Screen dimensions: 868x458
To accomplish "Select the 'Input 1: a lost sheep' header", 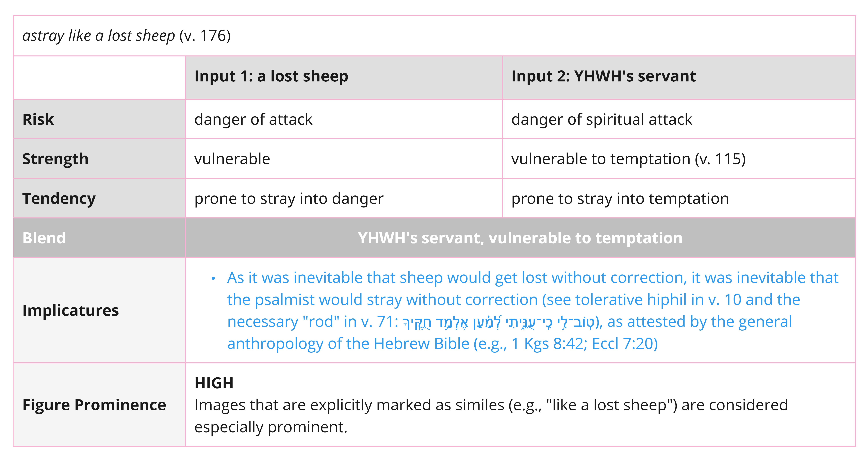I will coord(271,76).
